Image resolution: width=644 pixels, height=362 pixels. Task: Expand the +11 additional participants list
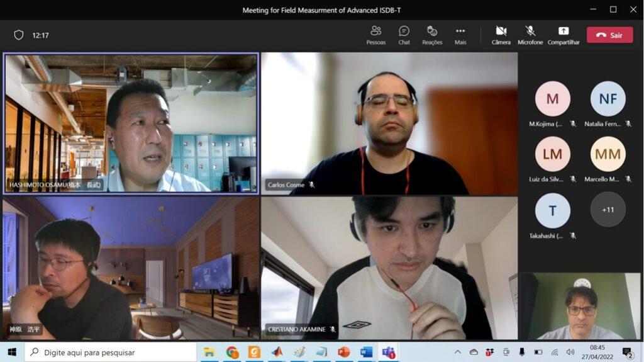coord(608,210)
